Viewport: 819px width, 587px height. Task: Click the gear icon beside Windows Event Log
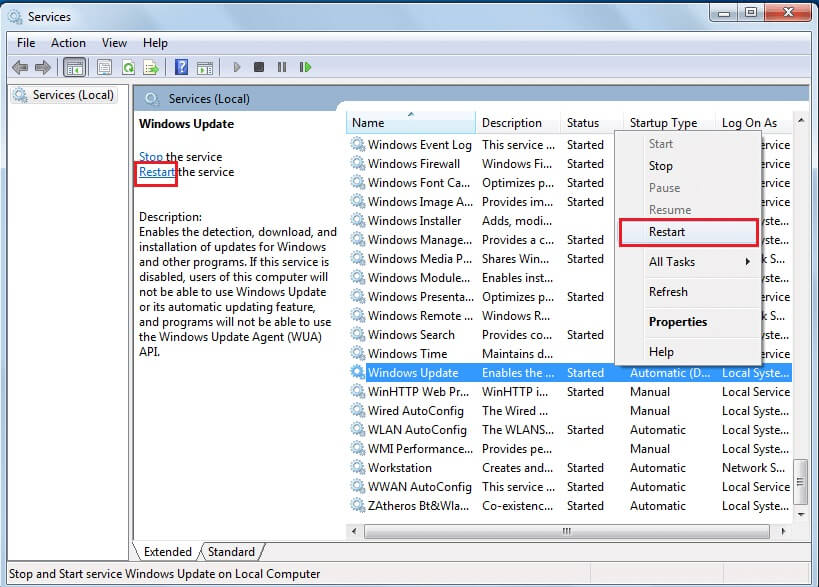358,144
